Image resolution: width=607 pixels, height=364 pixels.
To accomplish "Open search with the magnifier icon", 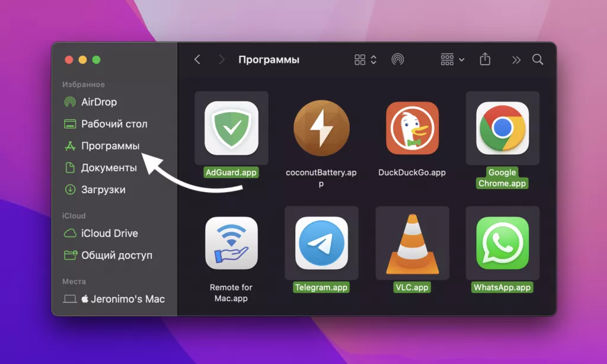I will tap(536, 60).
